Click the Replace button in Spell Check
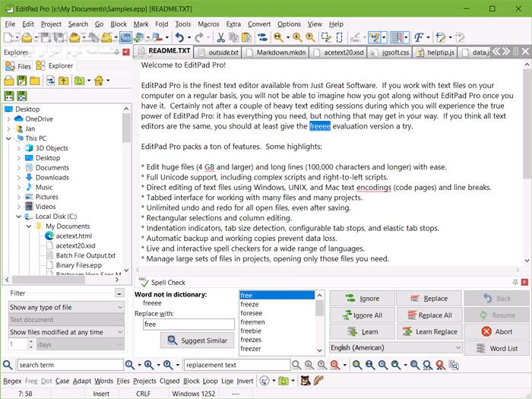 429,299
